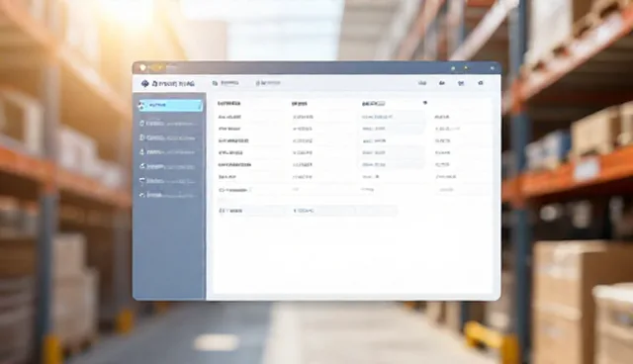Switch to the second header tab
The width and height of the screenshot is (633, 364).
coord(268,83)
